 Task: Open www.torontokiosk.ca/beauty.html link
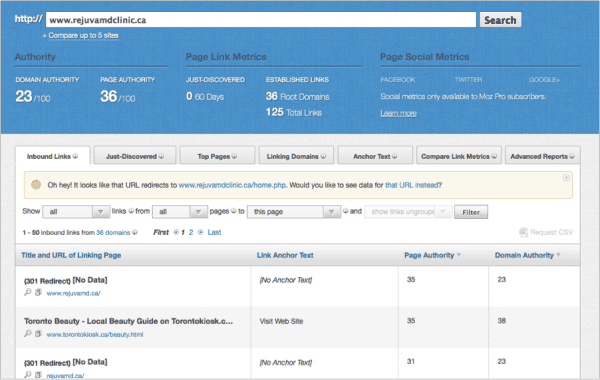95,334
